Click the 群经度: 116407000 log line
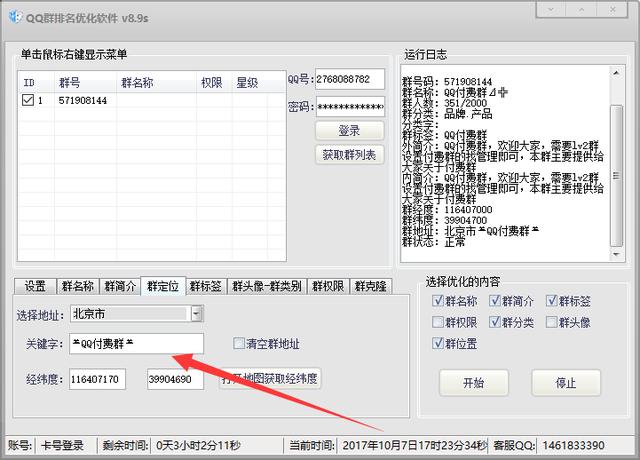 click(447, 210)
